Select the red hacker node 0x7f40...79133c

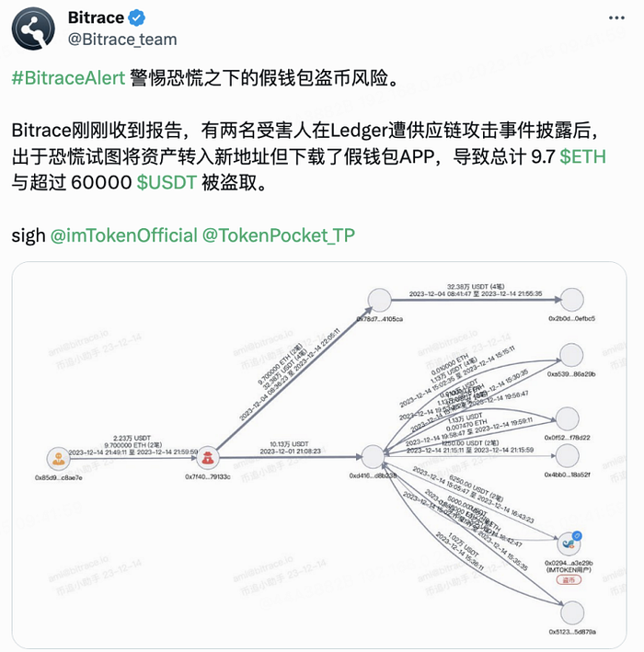point(210,457)
